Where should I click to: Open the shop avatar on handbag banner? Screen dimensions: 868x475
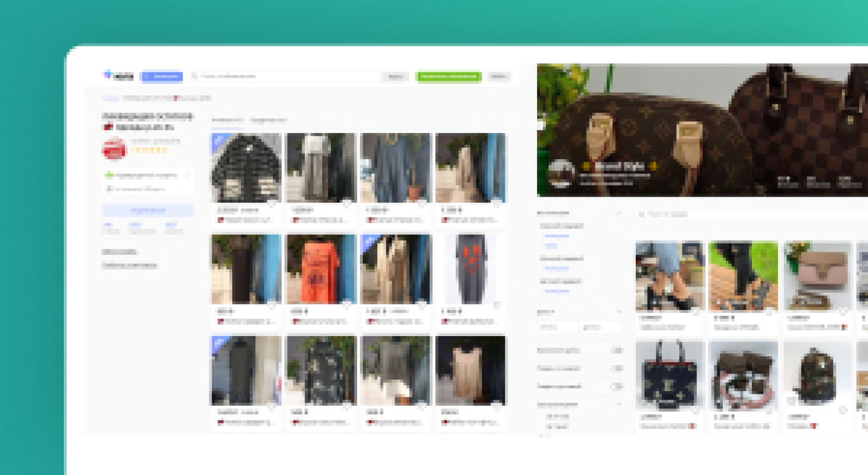tap(561, 173)
